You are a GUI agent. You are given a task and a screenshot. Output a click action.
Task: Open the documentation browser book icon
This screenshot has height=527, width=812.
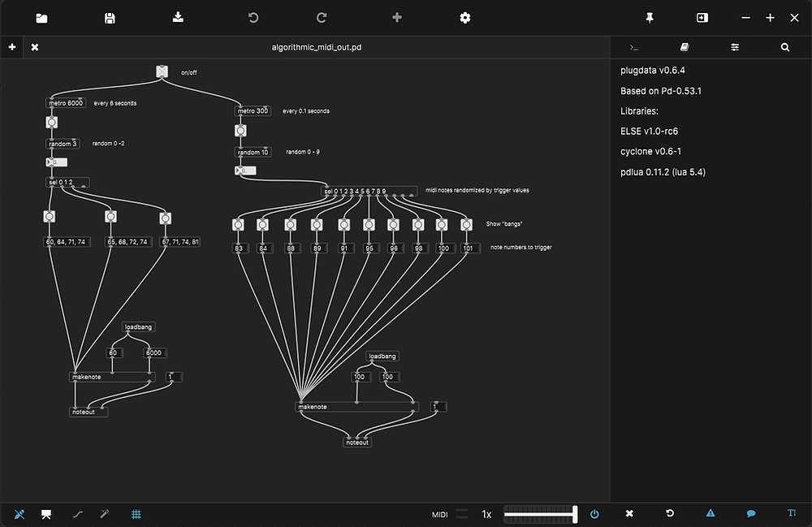(685, 47)
